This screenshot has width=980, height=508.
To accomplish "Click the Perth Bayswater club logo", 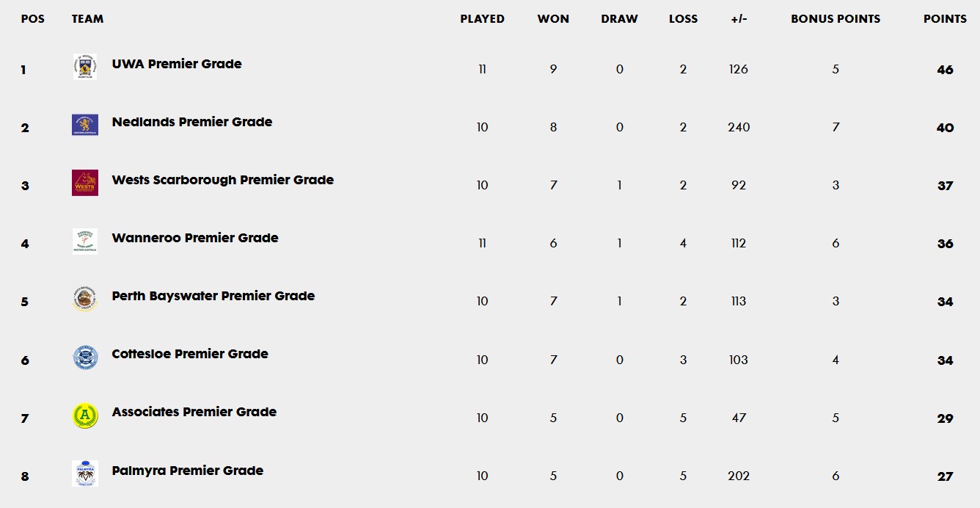I will 85,299.
